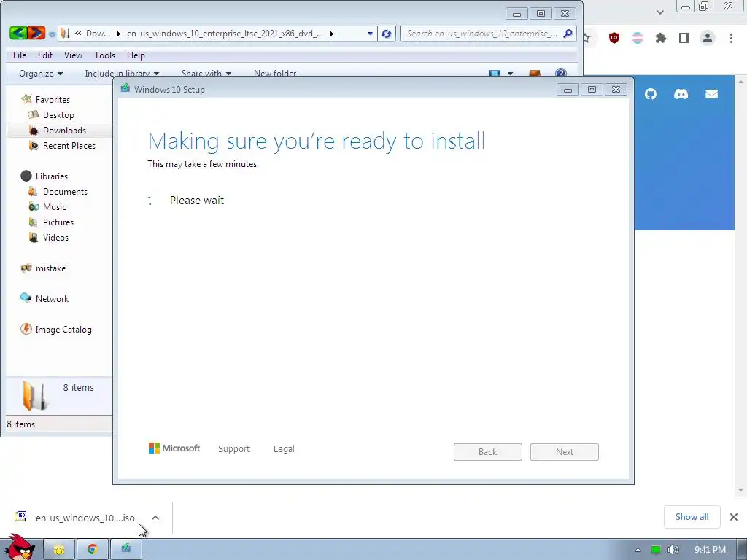Show hidden system tray icons
The height and width of the screenshot is (560, 747).
(638, 550)
